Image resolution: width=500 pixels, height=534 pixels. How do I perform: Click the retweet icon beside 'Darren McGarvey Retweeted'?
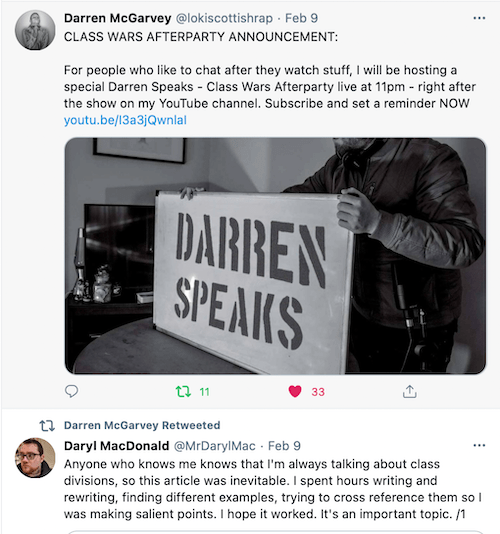coord(47,426)
